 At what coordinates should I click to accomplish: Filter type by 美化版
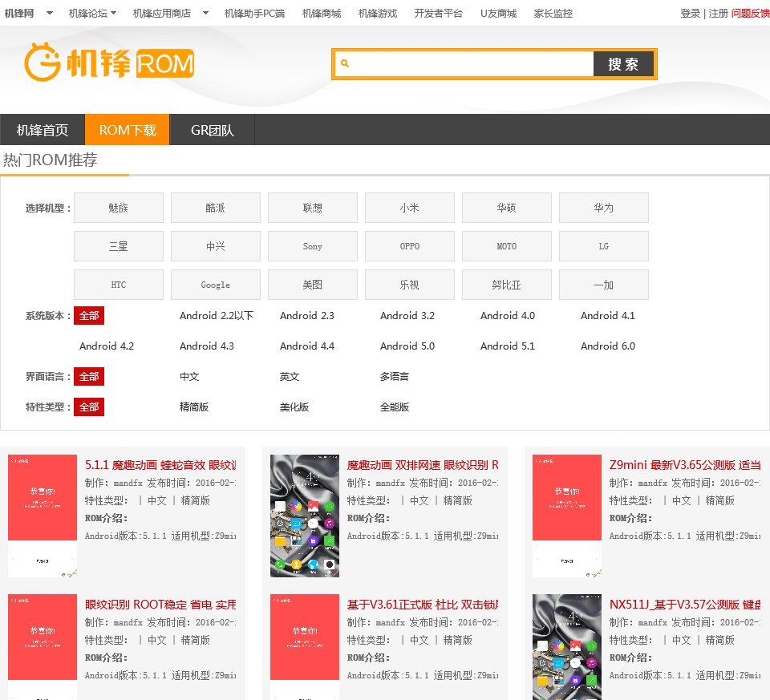pos(294,407)
